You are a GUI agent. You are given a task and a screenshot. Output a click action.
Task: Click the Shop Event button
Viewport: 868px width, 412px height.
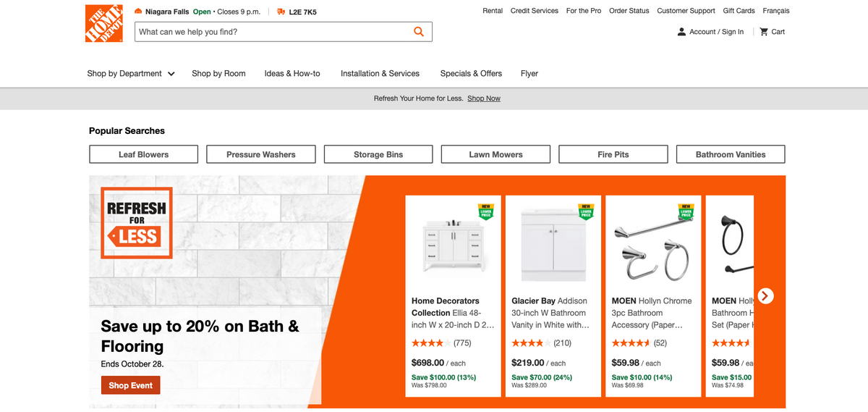[x=130, y=385]
